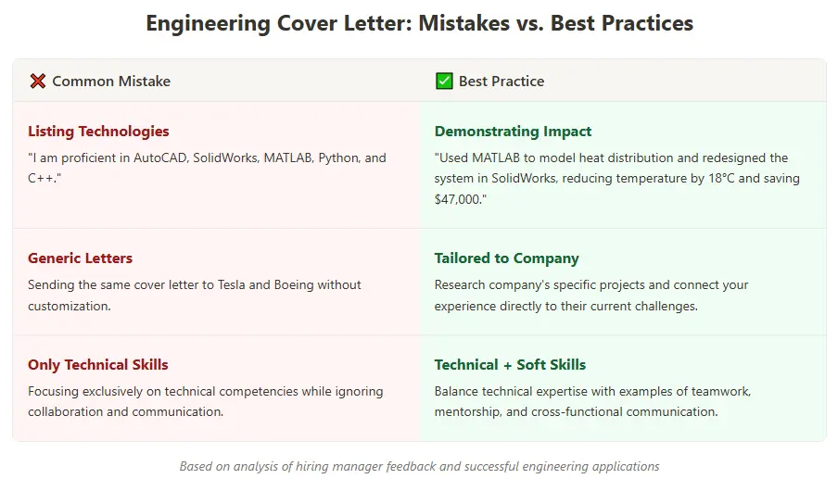Click the italic footer note about hiring managers
This screenshot has width=838, height=504.
pos(419,466)
